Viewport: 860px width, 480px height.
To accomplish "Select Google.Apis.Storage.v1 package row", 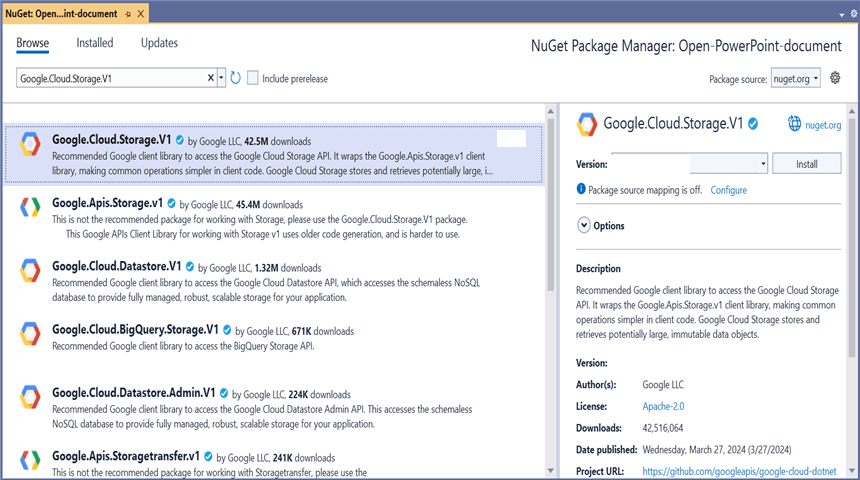I will 273,218.
